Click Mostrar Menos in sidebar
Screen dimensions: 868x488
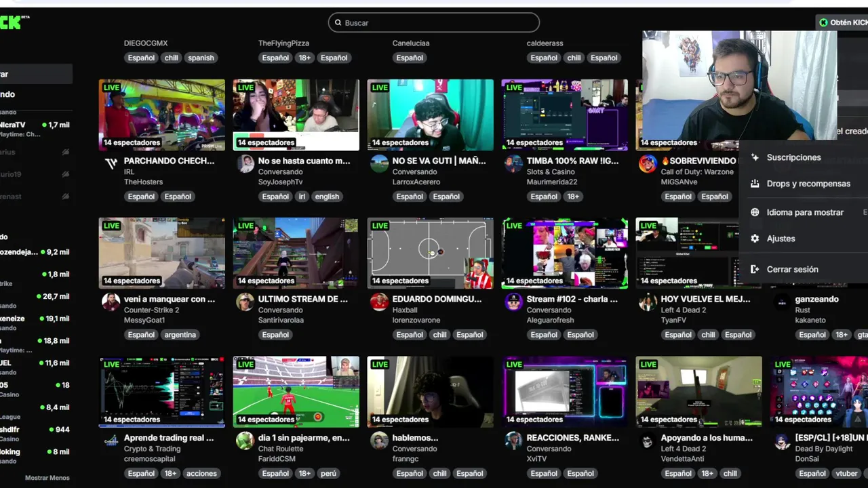[x=47, y=478]
